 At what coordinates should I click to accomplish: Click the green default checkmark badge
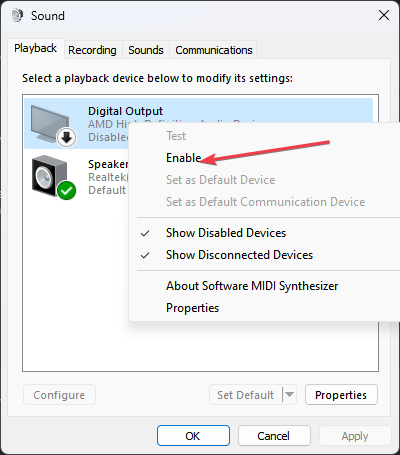[x=67, y=190]
